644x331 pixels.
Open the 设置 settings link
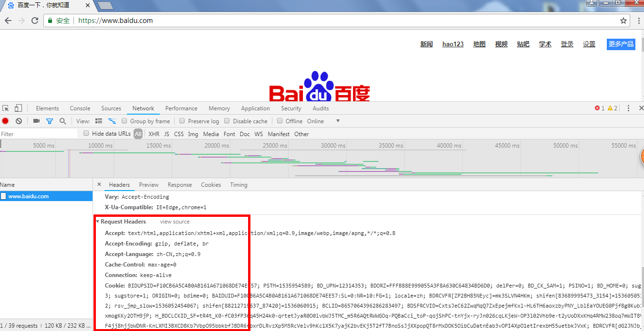tap(589, 44)
